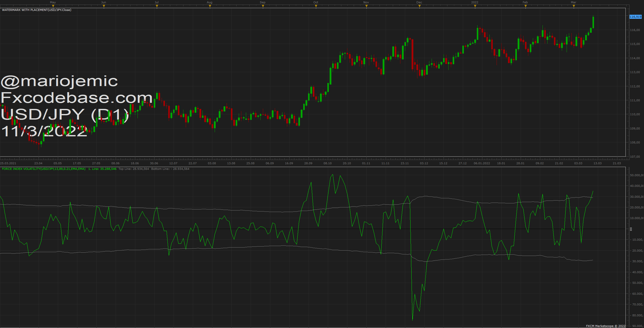Select the 03.12 date axis label

[x=424, y=163]
